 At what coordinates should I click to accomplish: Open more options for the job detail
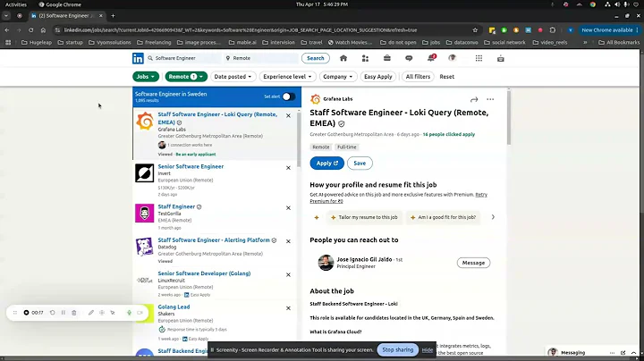coord(490,99)
